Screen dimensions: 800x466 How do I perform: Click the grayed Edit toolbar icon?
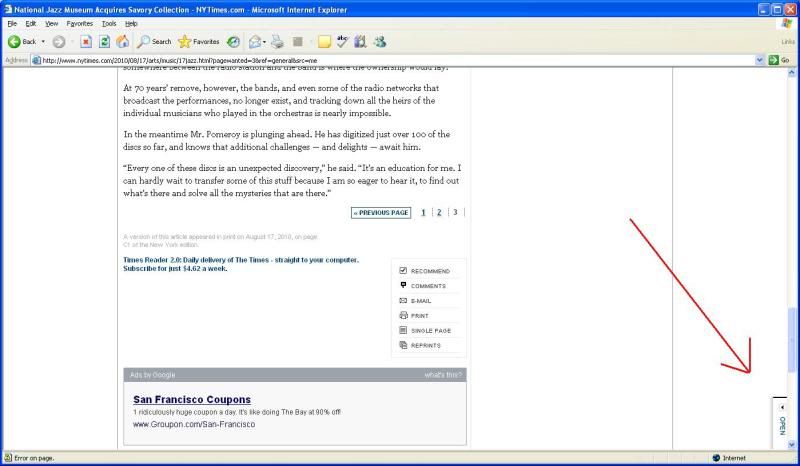coord(298,42)
